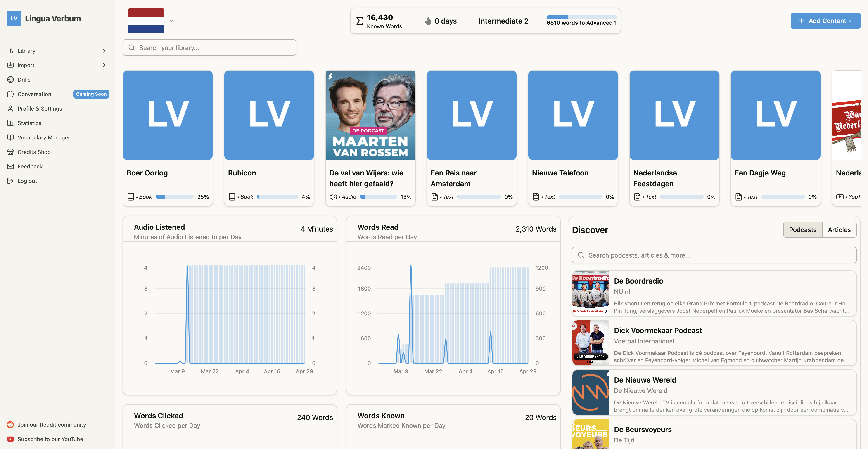
Task: Open the Nederlandse Feestdagen card
Action: point(674,138)
